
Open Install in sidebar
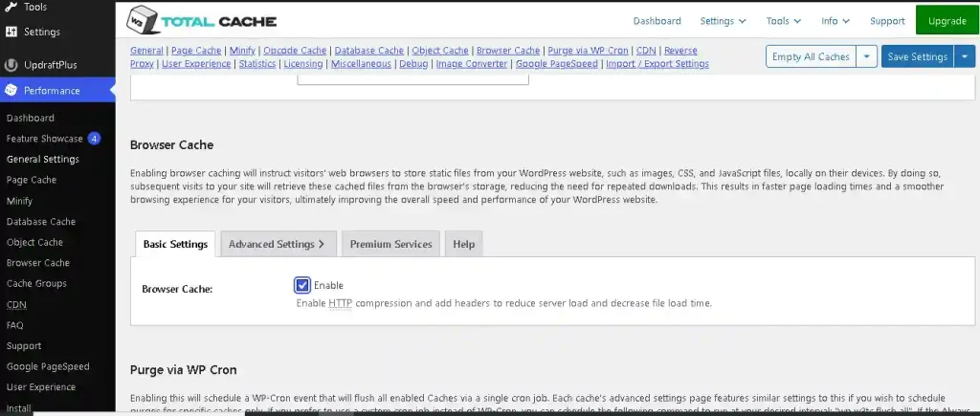click(19, 408)
